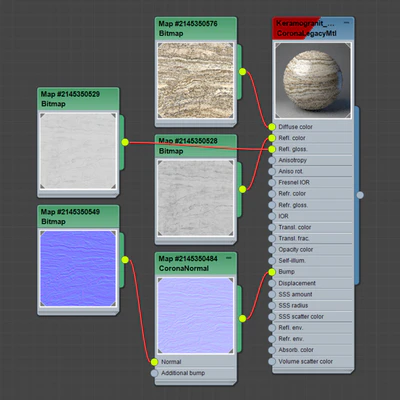The image size is (400, 400).
Task: Click the Refl. gloss. input socket
Action: [x=272, y=149]
